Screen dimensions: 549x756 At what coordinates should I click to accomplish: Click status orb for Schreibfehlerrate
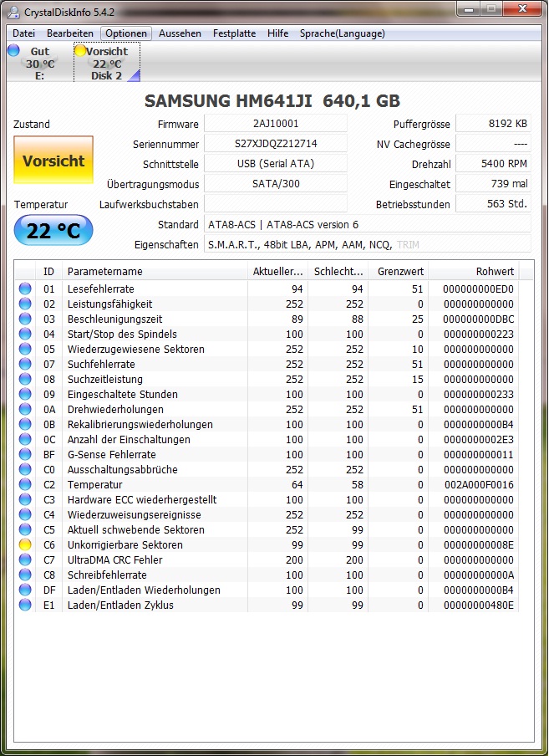(x=24, y=575)
